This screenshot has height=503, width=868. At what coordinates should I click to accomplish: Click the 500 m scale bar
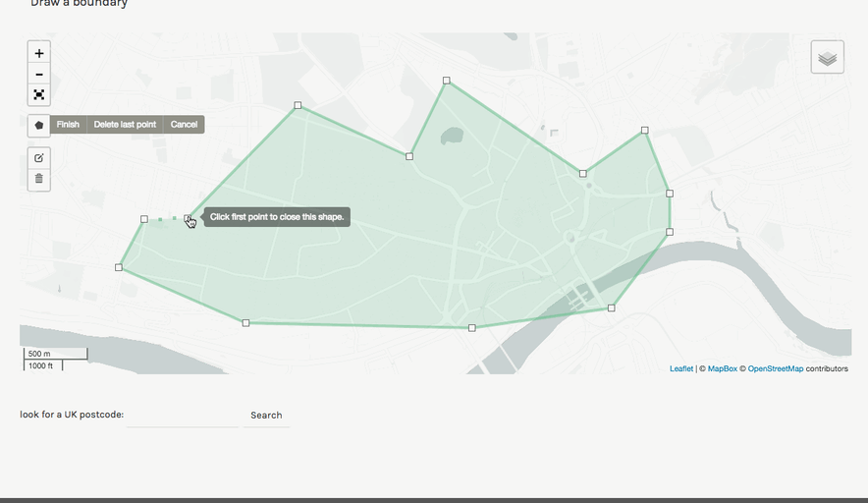tap(55, 354)
